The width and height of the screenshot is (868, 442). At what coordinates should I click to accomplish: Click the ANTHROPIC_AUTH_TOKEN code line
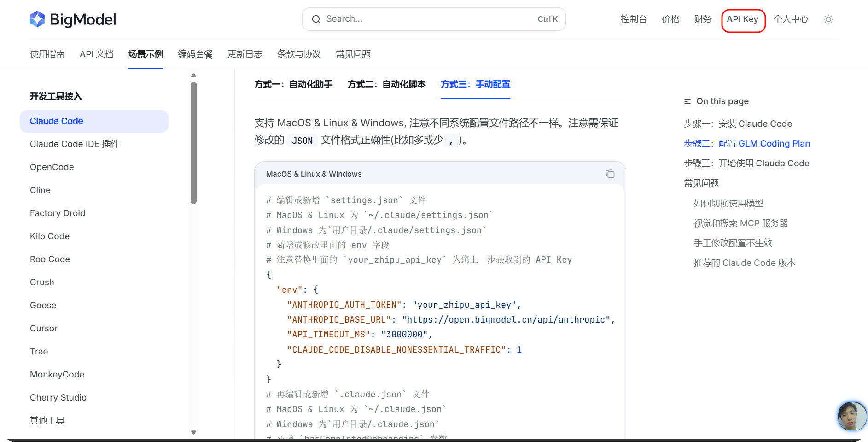404,305
